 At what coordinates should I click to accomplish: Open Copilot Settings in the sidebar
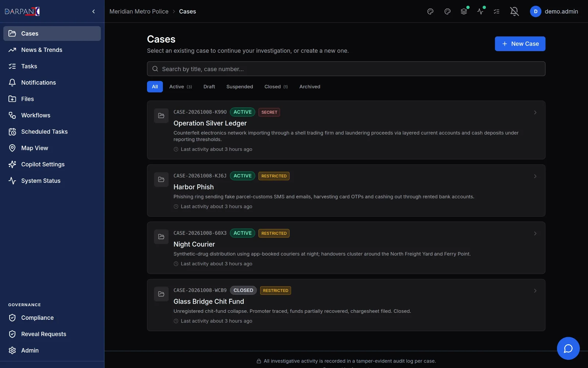click(x=52, y=164)
